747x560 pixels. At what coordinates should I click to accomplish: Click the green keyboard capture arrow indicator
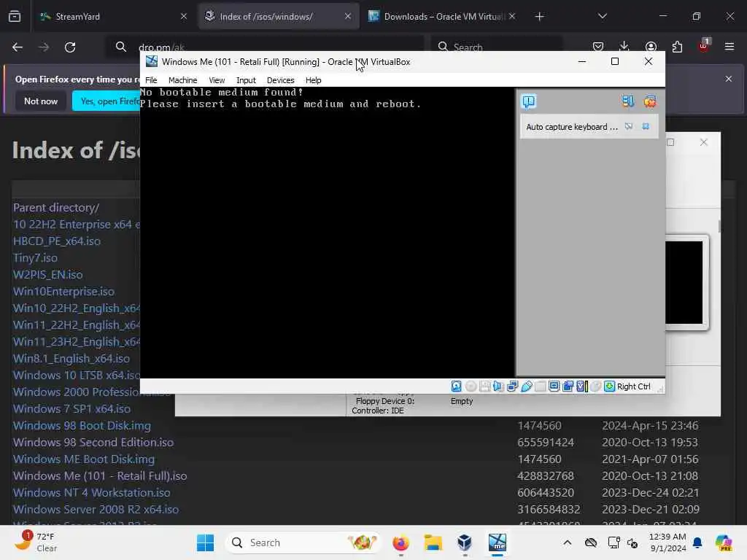tap(609, 386)
